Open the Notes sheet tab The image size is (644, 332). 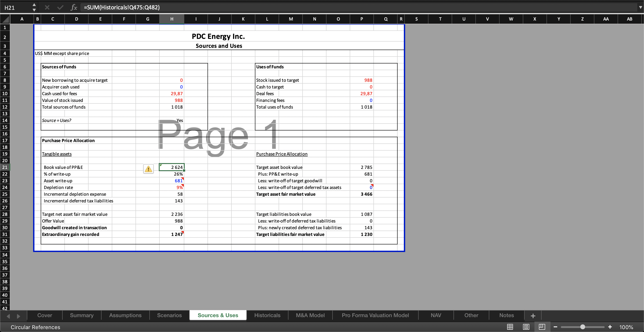click(506, 315)
